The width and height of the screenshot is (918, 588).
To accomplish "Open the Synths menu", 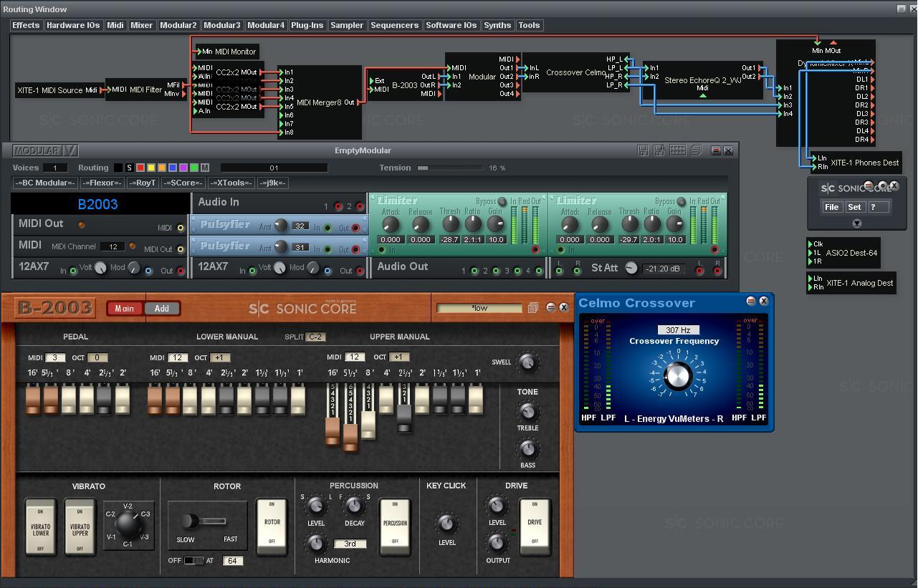I will tap(497, 25).
